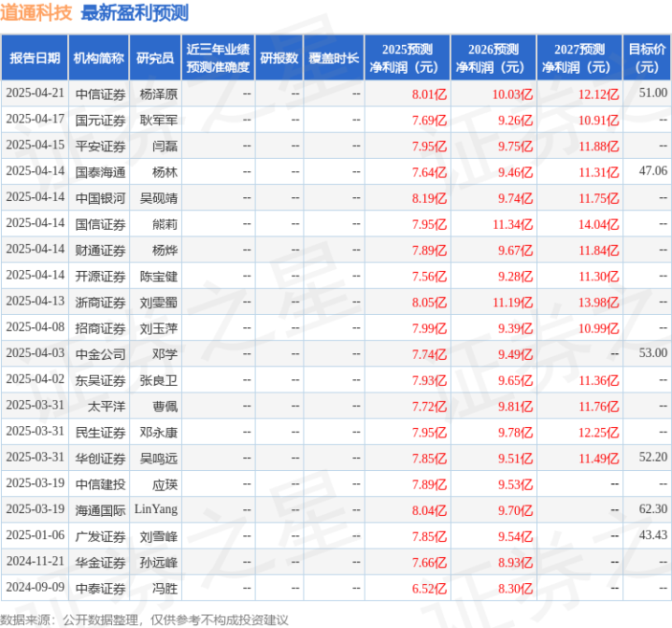
Task: Click the 报告日期 column header
Action: point(35,58)
